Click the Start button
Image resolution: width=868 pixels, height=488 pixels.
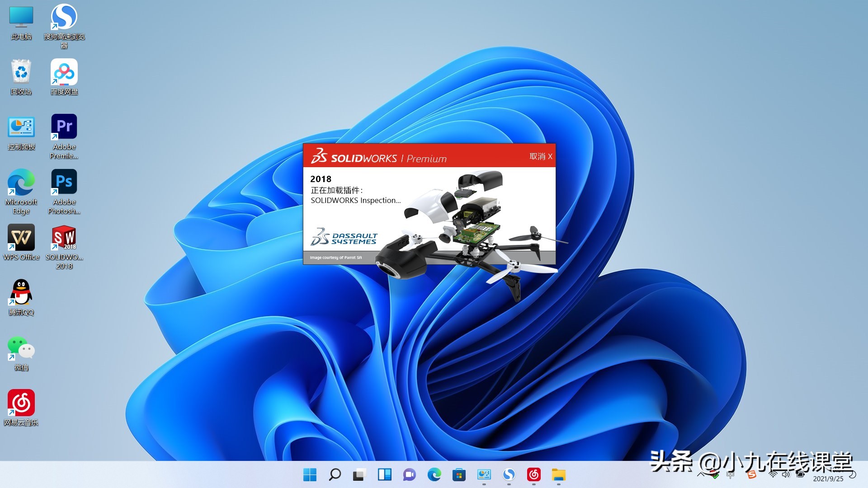tap(310, 475)
